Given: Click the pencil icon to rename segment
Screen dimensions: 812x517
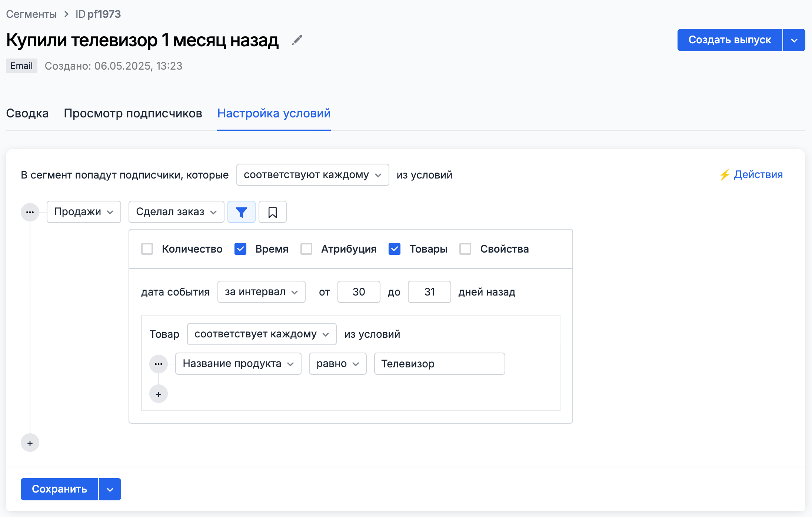Looking at the screenshot, I should 297,40.
